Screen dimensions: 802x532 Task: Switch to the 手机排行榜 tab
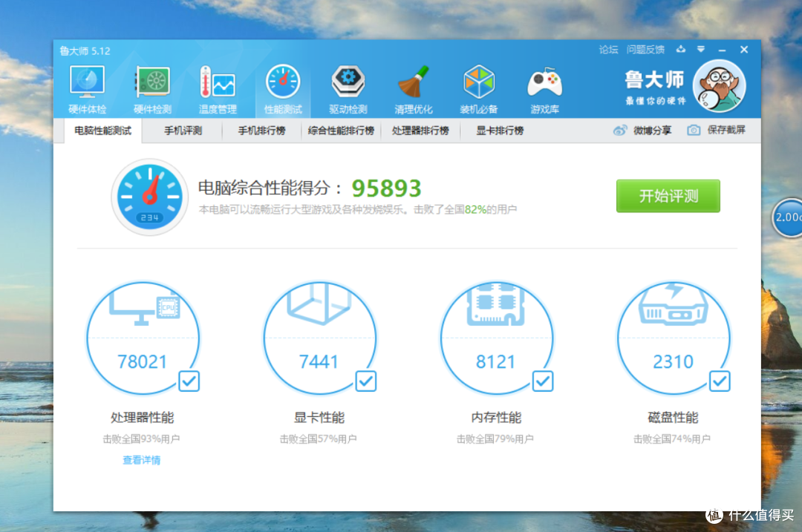[261, 131]
